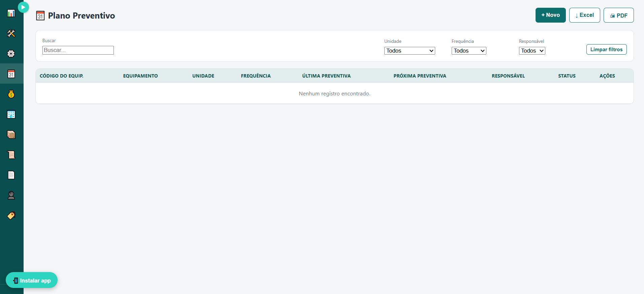Open the cardboard box inventory sidebar icon
The width and height of the screenshot is (644, 294).
point(11,135)
